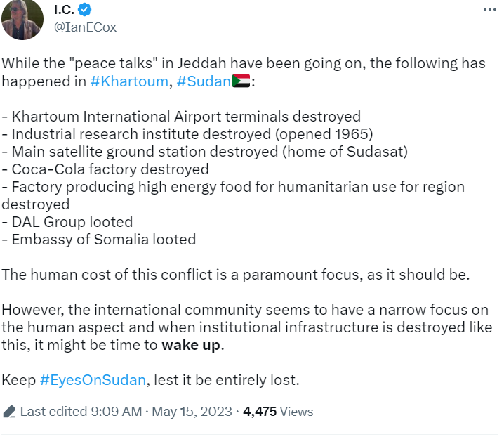This screenshot has width=504, height=437.
Task: Click the display name I.C.
Action: click(x=65, y=10)
